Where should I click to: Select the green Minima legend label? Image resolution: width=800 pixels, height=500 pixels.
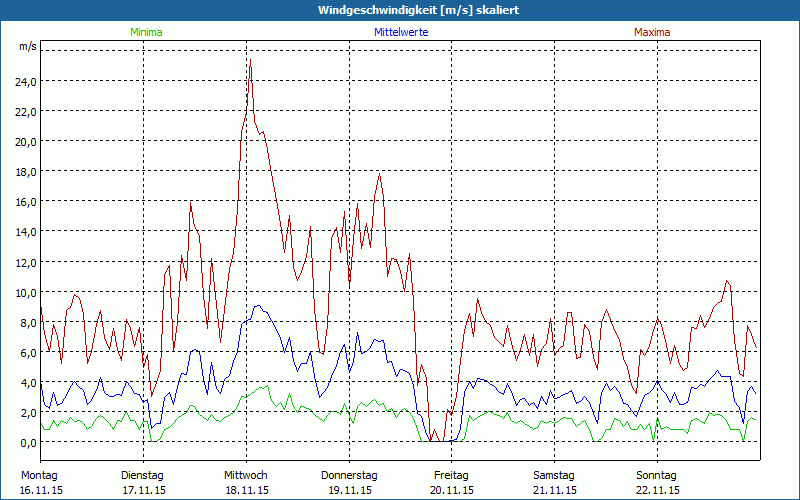(145, 32)
